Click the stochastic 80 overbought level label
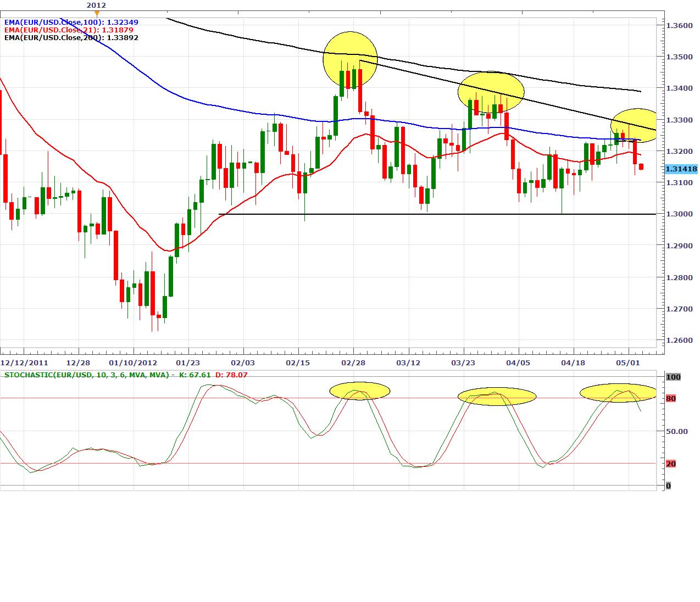The width and height of the screenshot is (700, 602). [671, 398]
